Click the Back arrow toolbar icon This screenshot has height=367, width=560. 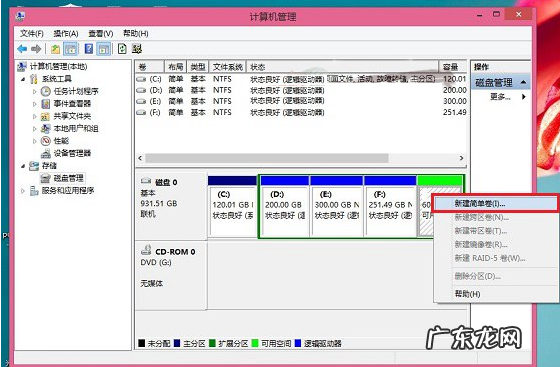(x=22, y=49)
